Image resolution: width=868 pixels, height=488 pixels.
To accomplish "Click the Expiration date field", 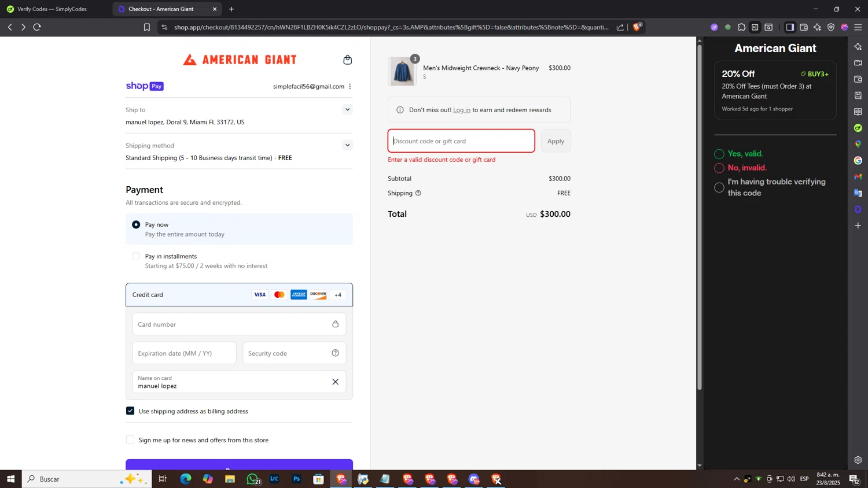I will point(184,353).
